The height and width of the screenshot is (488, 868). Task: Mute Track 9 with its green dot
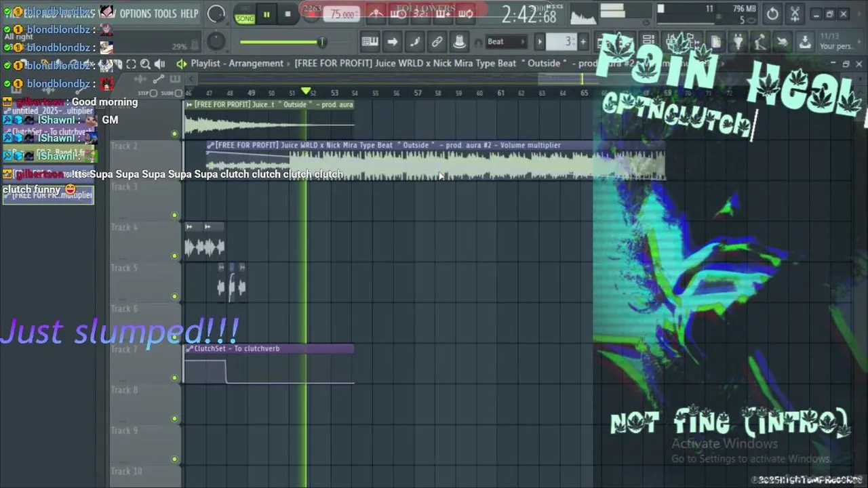point(174,459)
